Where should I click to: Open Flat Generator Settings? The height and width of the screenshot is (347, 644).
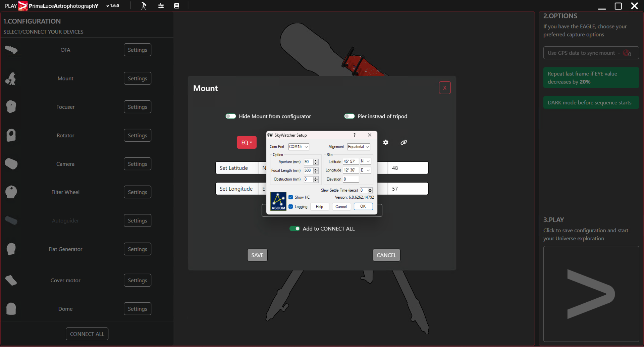138,249
